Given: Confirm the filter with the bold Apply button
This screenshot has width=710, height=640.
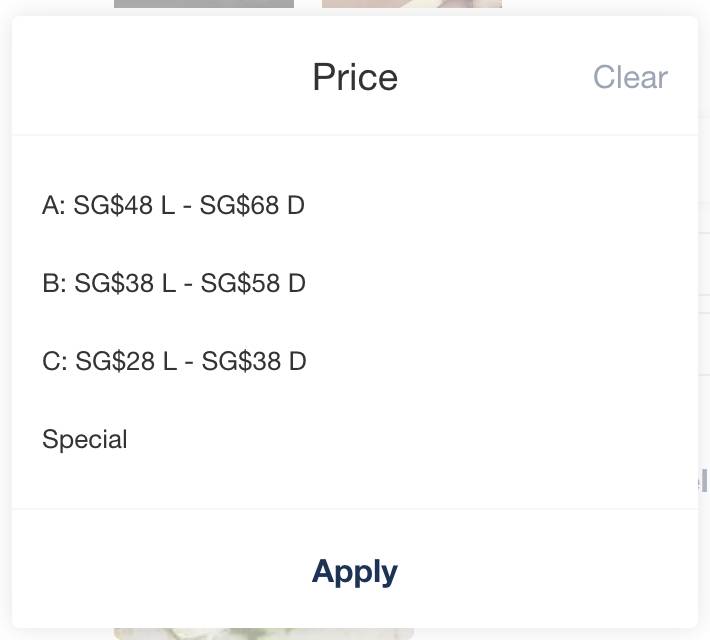Looking at the screenshot, I should (354, 571).
